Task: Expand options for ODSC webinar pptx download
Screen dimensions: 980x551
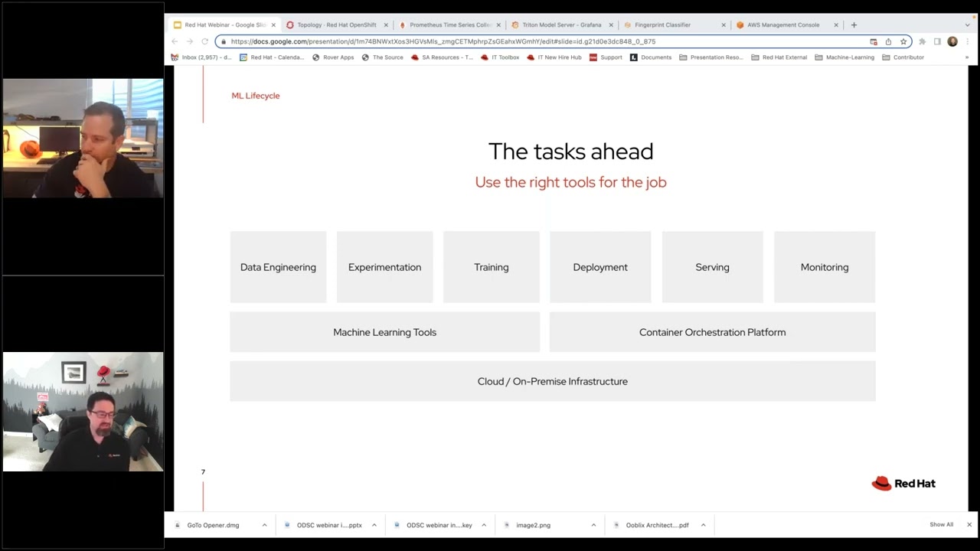Action: pos(374,525)
